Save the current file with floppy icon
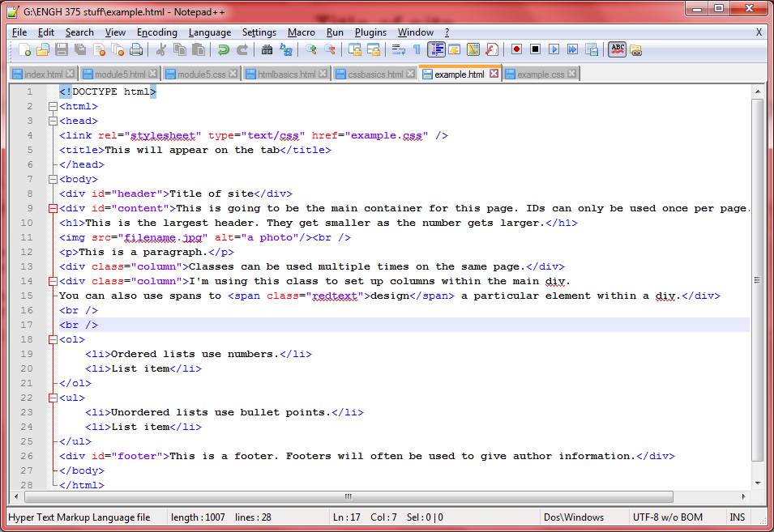Screen dimensions: 774x532 coord(62,49)
